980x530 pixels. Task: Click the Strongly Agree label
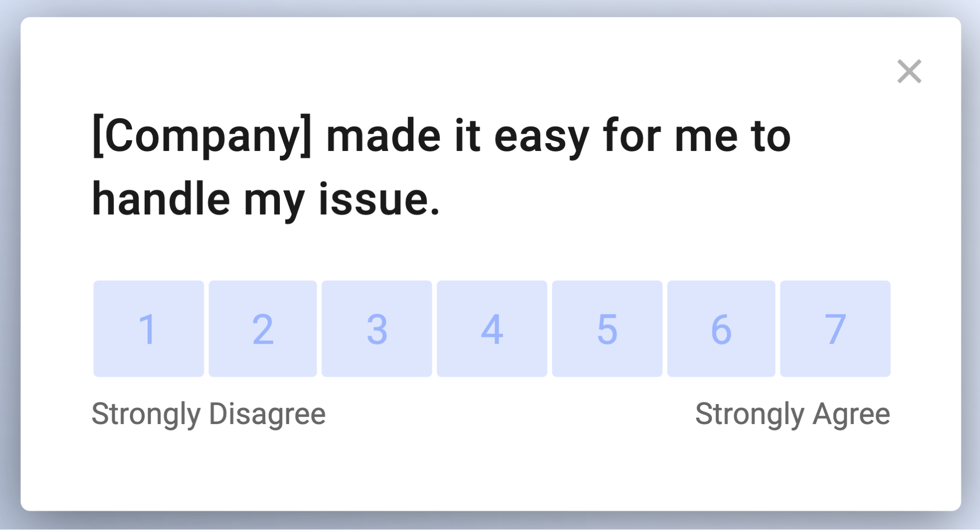coord(793,413)
